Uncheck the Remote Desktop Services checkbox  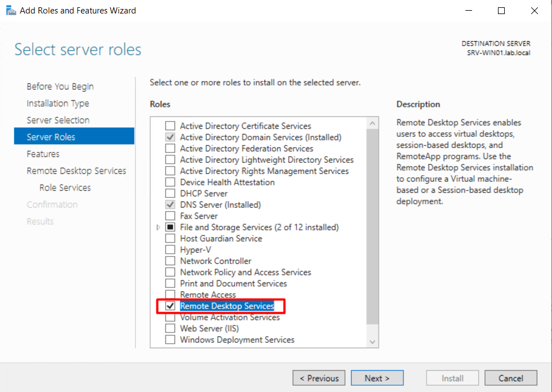[x=170, y=306]
